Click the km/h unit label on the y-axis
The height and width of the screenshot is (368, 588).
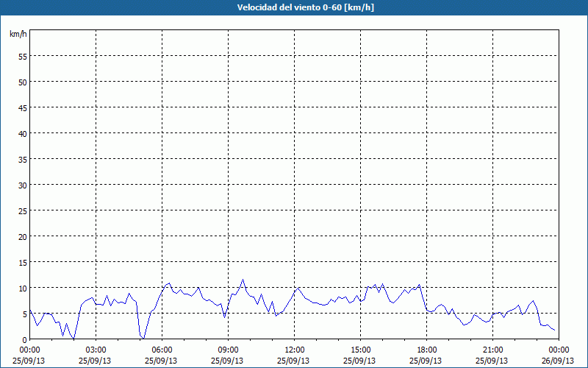click(x=18, y=34)
